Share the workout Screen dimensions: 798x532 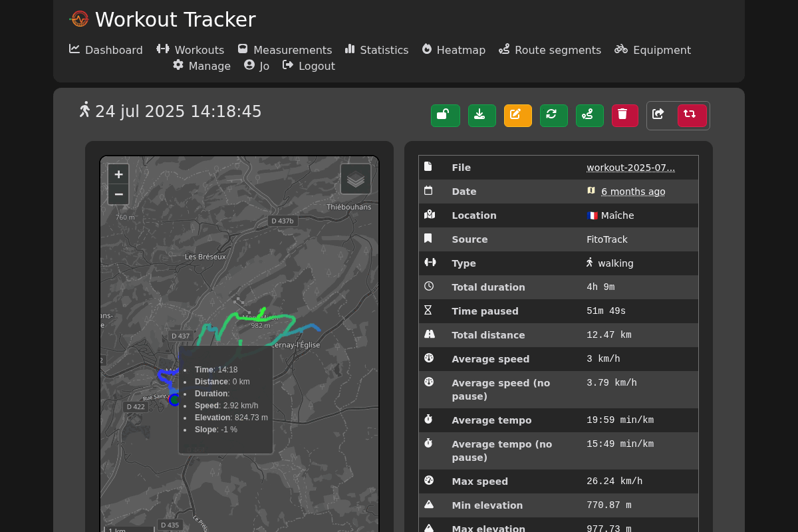click(x=660, y=116)
